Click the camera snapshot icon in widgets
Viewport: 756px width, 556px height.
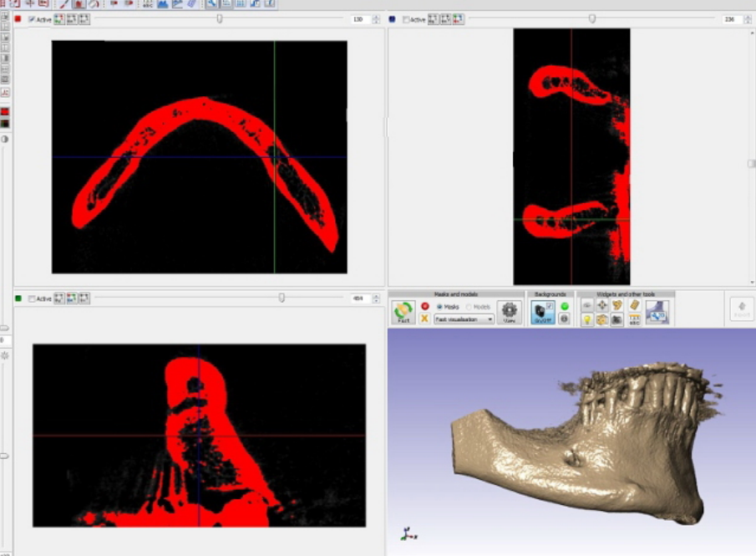coord(616,319)
